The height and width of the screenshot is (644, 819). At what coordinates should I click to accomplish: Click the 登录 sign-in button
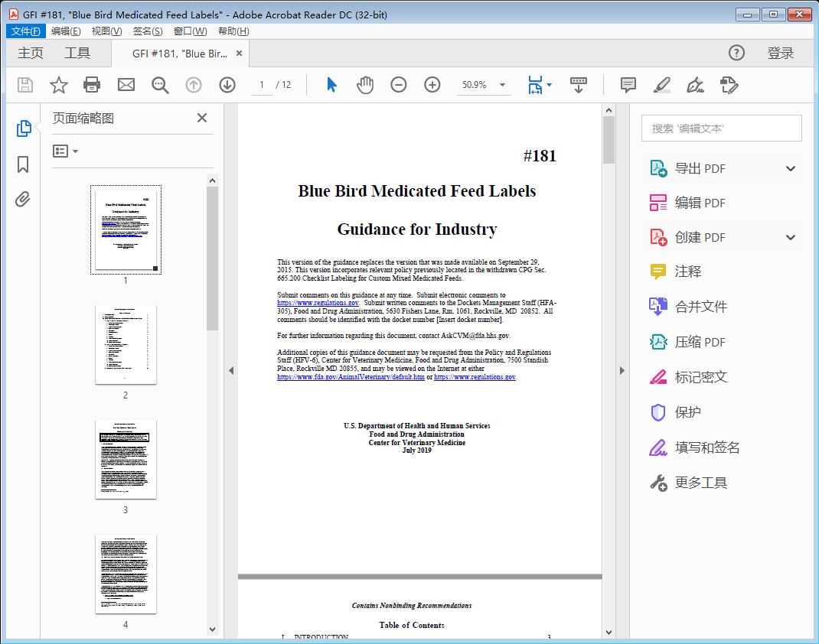click(x=780, y=53)
